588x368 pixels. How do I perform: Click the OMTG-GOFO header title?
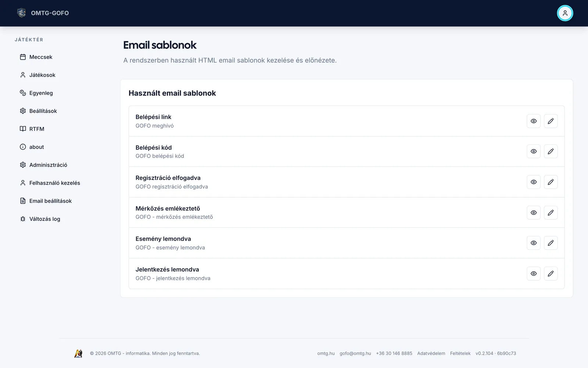pos(50,13)
